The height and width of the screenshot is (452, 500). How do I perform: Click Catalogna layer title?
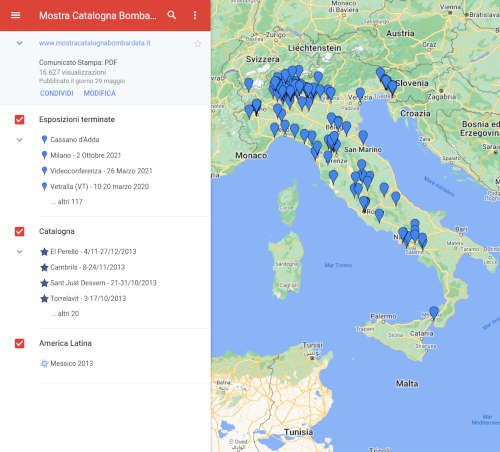click(57, 231)
